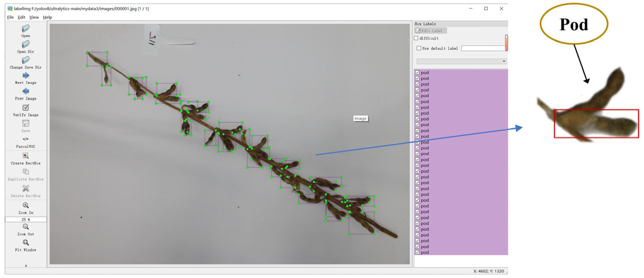The width and height of the screenshot is (644, 278).
Task: Minimize the labelImg window
Action: pos(471,9)
